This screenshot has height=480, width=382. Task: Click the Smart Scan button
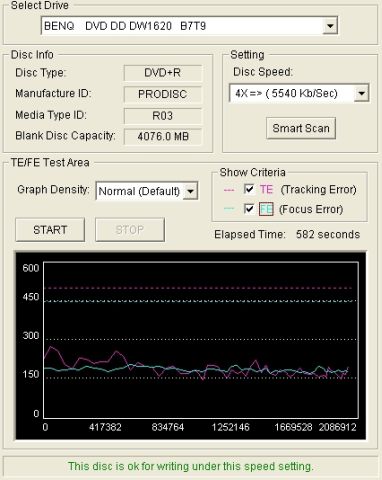tap(301, 128)
